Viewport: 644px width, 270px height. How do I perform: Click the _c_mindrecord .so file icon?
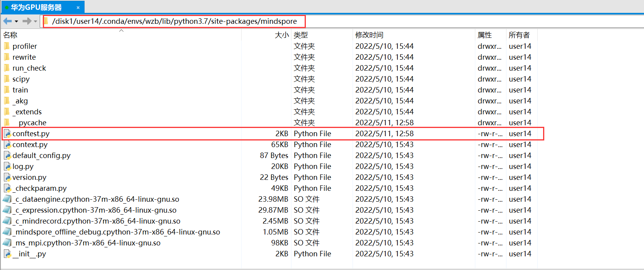[x=7, y=221]
